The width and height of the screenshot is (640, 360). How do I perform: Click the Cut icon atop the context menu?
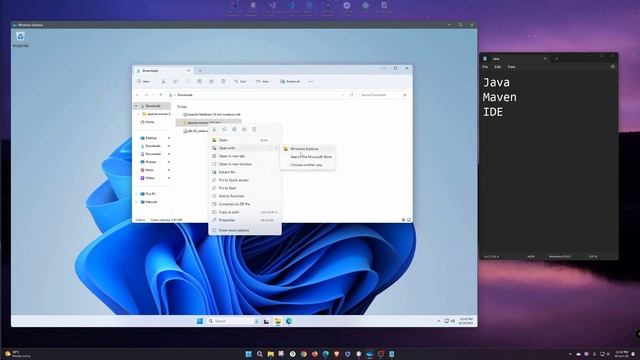[x=214, y=129]
